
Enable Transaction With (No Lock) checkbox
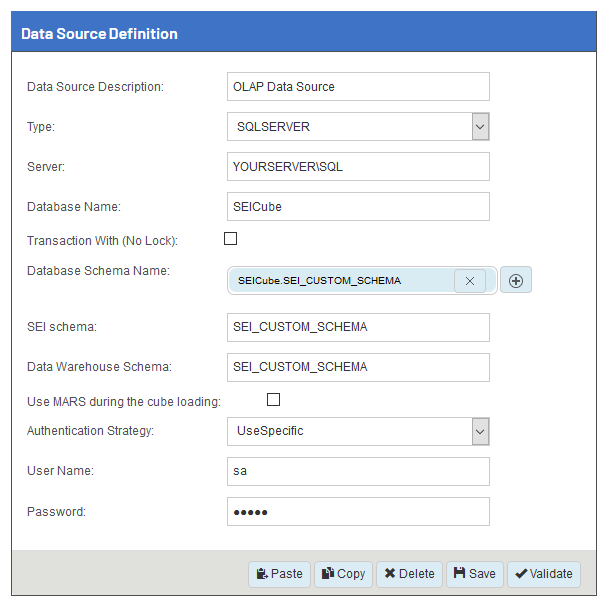pyautogui.click(x=231, y=239)
